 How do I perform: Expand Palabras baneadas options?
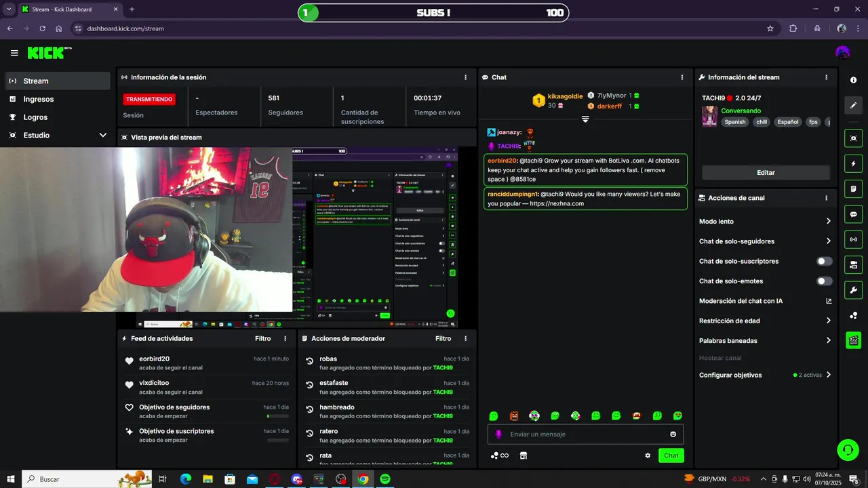pyautogui.click(x=829, y=341)
